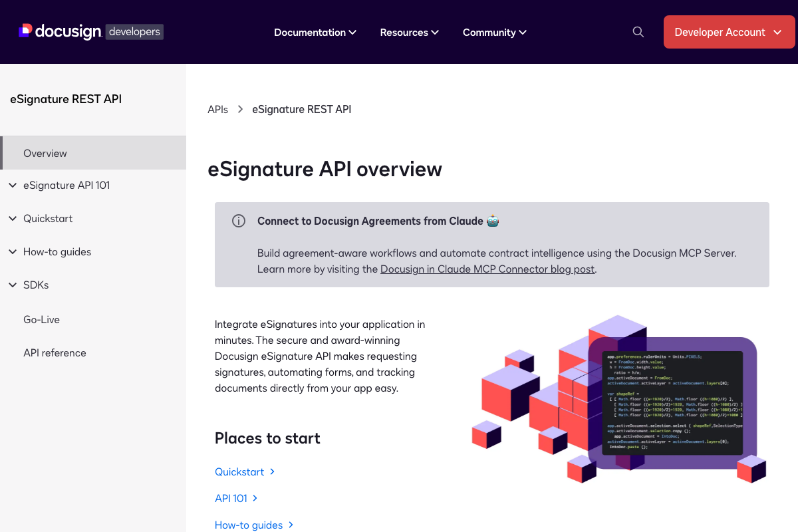Click the code editor illustration
Image resolution: width=798 pixels, height=532 pixels.
click(672, 403)
